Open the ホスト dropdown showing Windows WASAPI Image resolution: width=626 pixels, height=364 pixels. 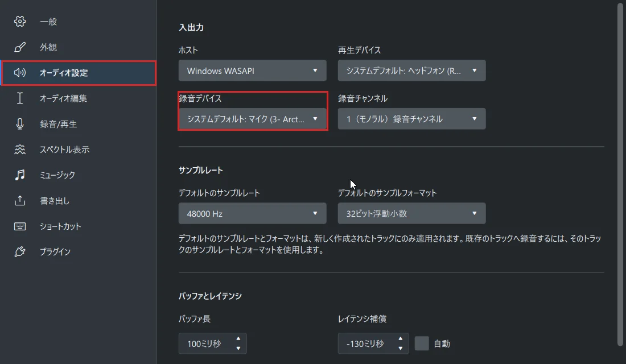[252, 71]
